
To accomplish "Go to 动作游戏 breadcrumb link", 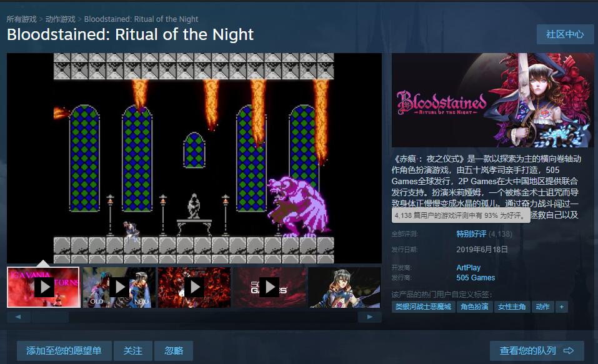I will point(60,19).
